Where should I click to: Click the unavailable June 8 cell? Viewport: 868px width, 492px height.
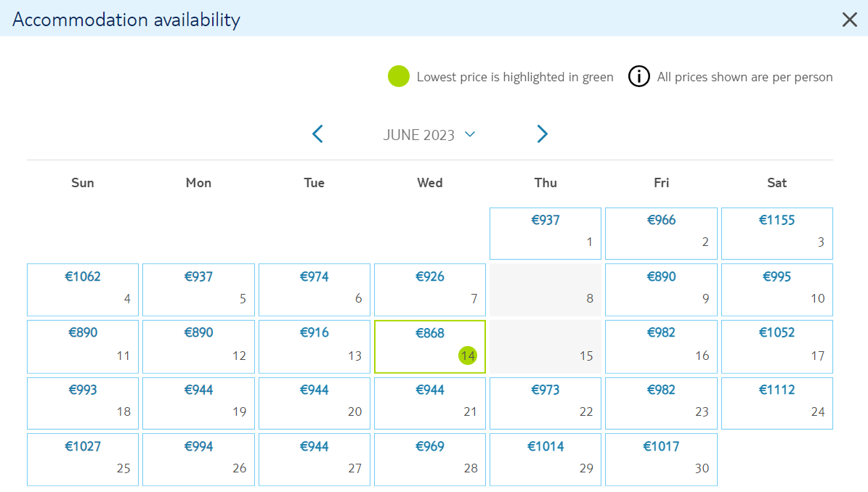click(545, 290)
